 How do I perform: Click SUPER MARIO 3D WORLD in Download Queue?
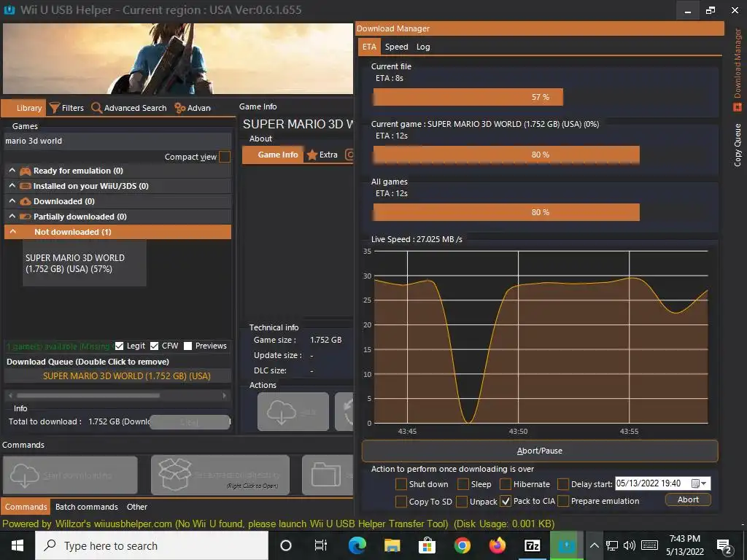117,376
